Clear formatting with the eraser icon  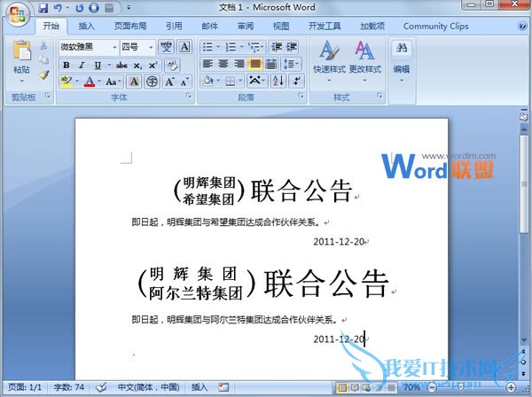(x=172, y=65)
